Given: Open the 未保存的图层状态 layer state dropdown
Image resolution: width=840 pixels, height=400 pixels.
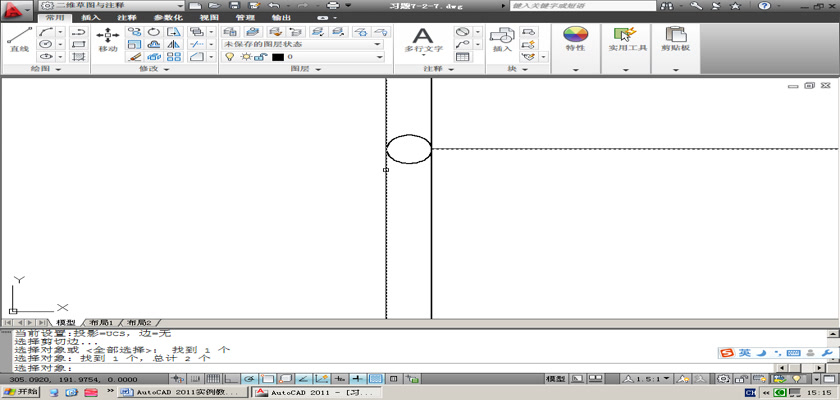Looking at the screenshot, I should coord(302,44).
